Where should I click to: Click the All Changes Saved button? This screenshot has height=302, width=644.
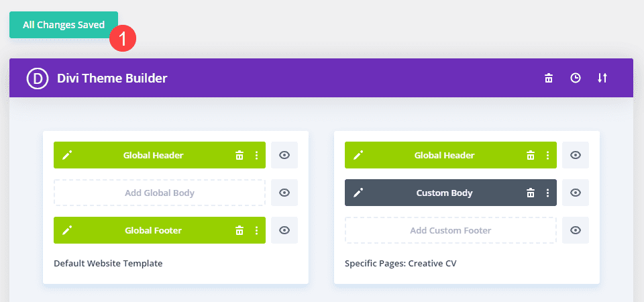[x=64, y=25]
